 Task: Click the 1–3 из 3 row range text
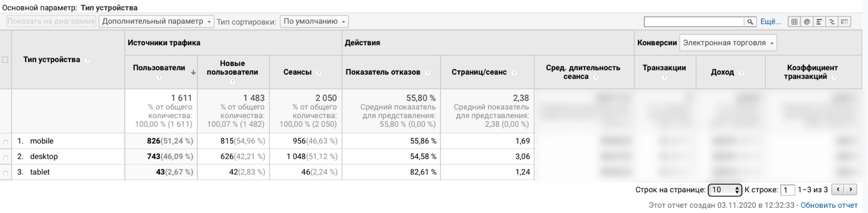(x=813, y=190)
